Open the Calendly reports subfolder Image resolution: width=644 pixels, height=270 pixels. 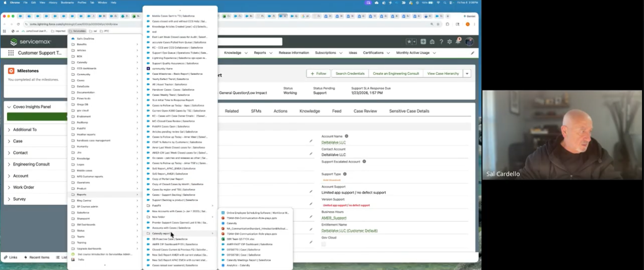180,233
